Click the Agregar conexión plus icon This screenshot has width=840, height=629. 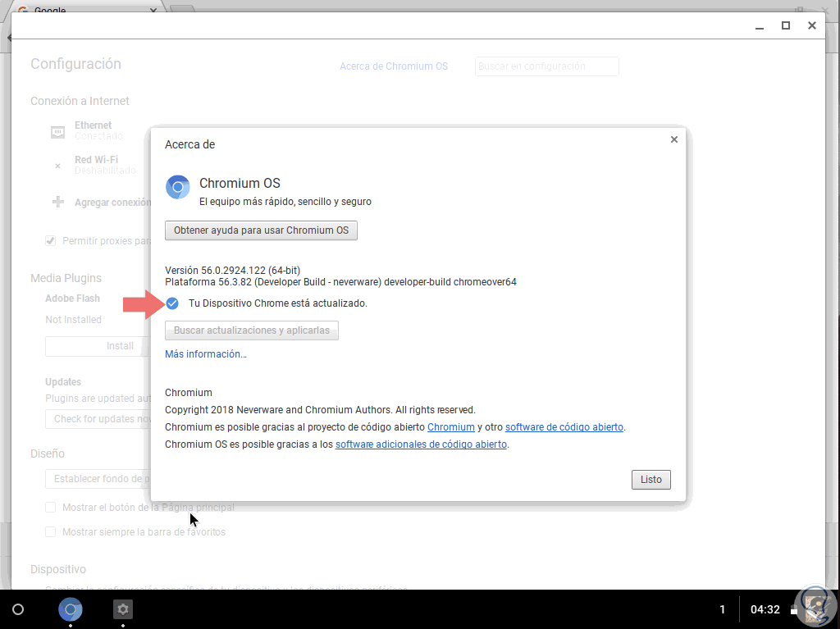(58, 202)
